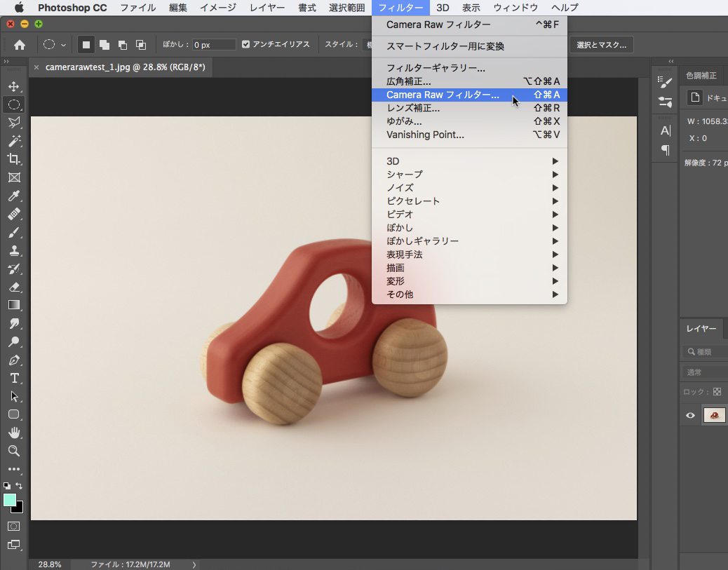728x570 pixels.
Task: Select the Zoom tool
Action: click(13, 451)
